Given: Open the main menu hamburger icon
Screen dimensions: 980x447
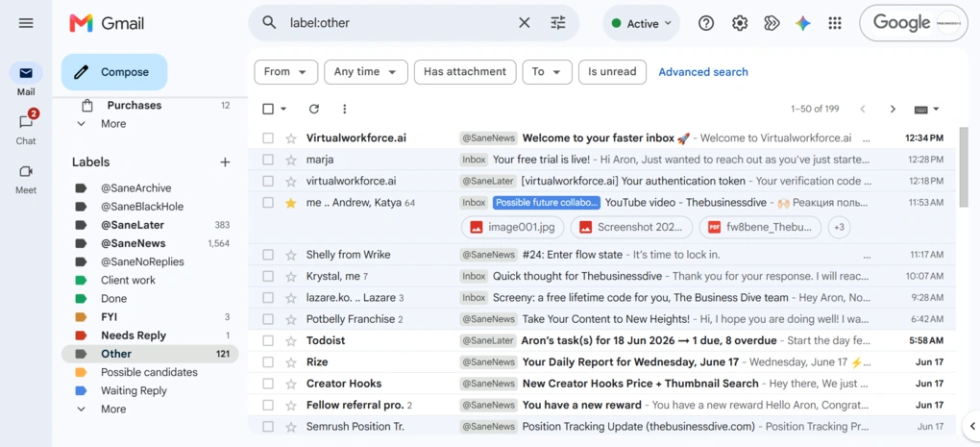Looking at the screenshot, I should (x=26, y=24).
